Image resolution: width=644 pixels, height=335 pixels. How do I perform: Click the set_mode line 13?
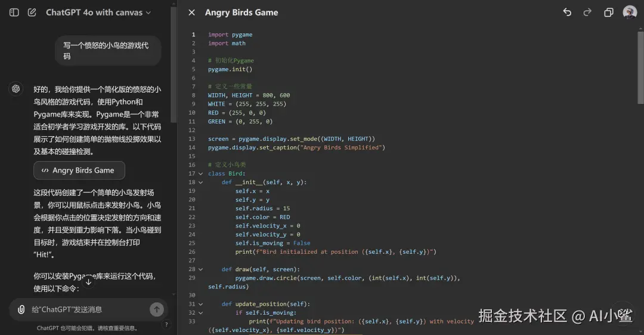tap(291, 139)
